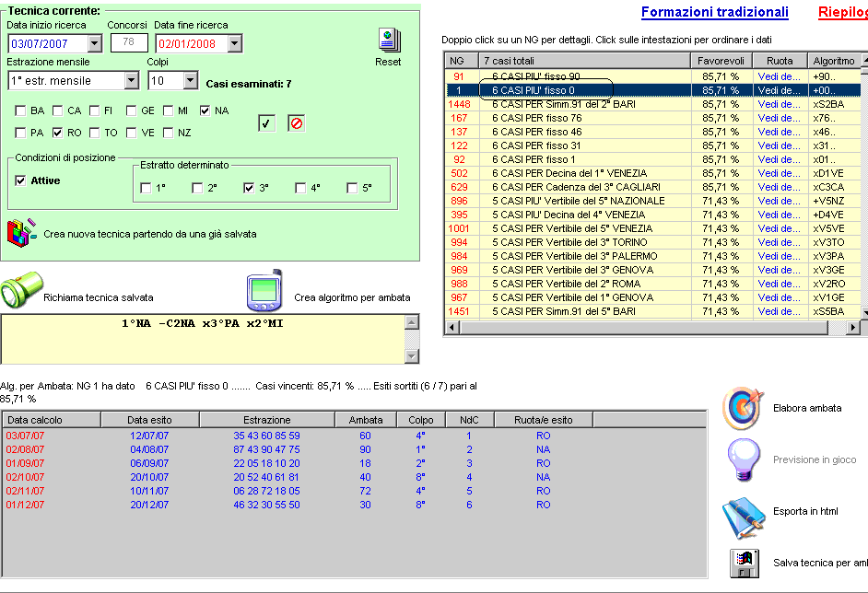Tick the BA wheel checkbox

(20, 110)
